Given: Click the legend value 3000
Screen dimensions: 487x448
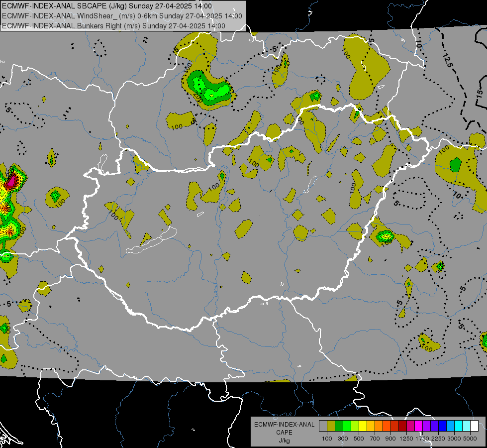Looking at the screenshot, I should [454, 439].
